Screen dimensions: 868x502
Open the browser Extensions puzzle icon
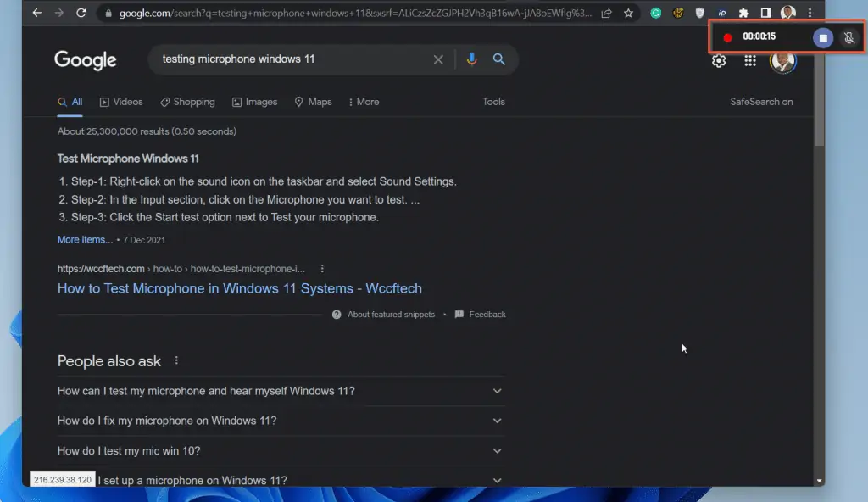tap(744, 13)
